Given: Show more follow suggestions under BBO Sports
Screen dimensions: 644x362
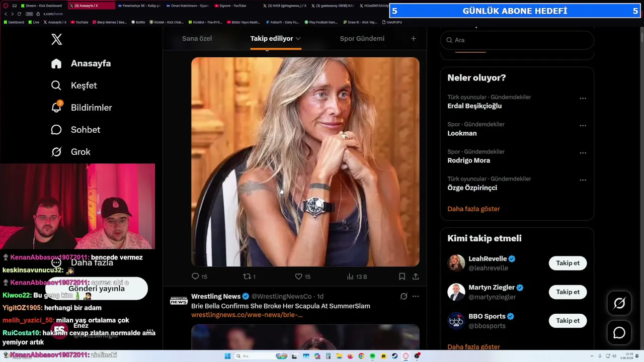Looking at the screenshot, I should point(473,346).
